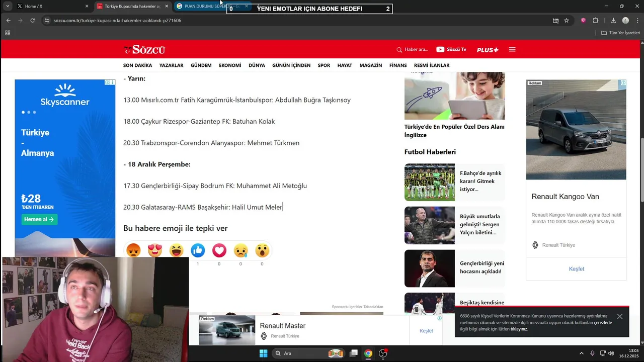
Task: React with the sad crying emoji
Action: click(240, 250)
